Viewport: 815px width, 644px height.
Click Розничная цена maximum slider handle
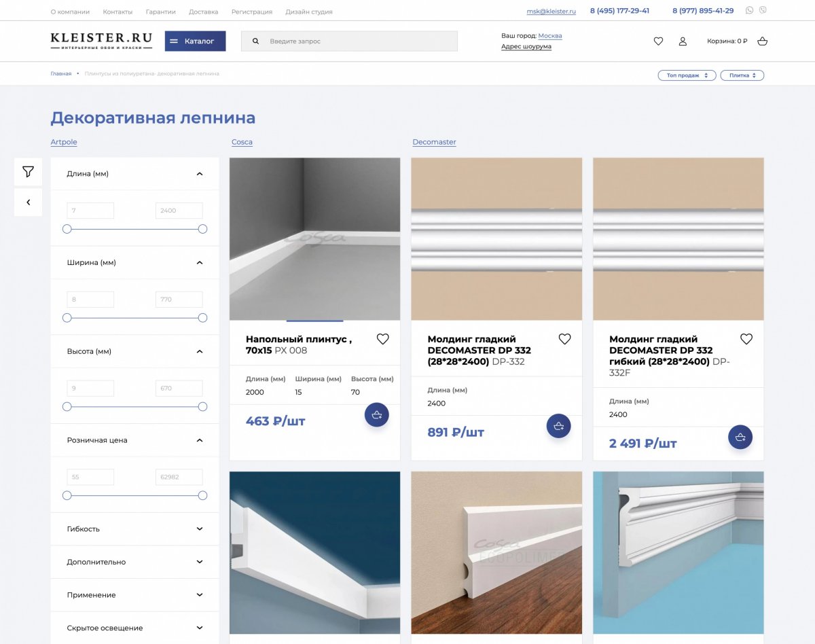tap(202, 496)
